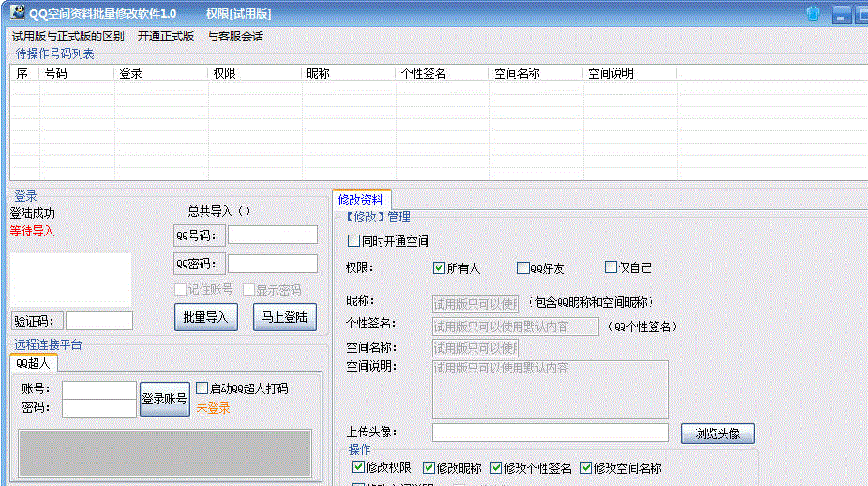This screenshot has height=486, width=868.
Task: Click the 昵称 column header in list
Action: coord(349,73)
